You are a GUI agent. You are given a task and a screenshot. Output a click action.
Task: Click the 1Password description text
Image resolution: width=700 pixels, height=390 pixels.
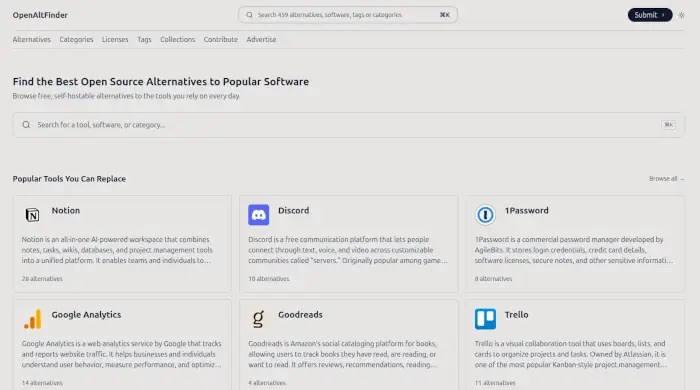pos(574,250)
